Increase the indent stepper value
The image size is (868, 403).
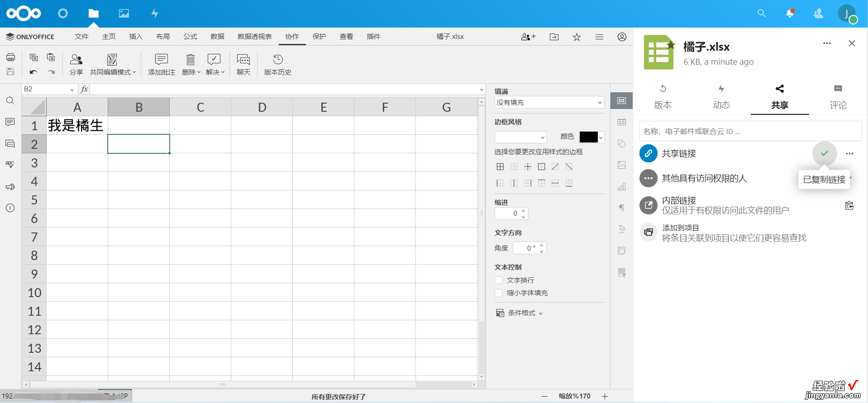click(524, 211)
